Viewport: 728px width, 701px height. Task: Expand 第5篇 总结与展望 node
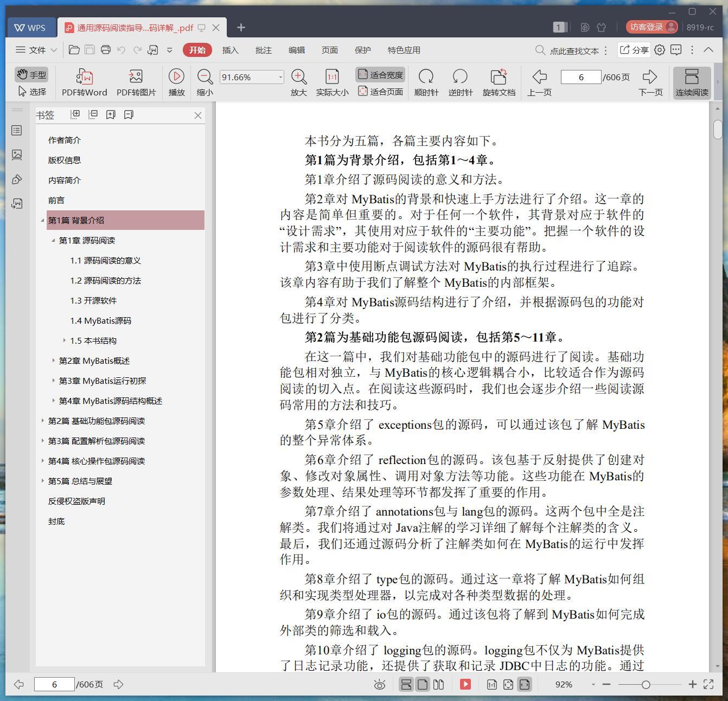click(x=42, y=481)
